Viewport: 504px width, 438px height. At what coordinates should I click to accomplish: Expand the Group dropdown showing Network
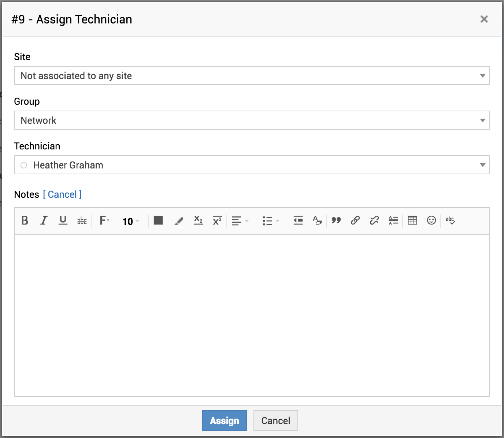(x=252, y=120)
